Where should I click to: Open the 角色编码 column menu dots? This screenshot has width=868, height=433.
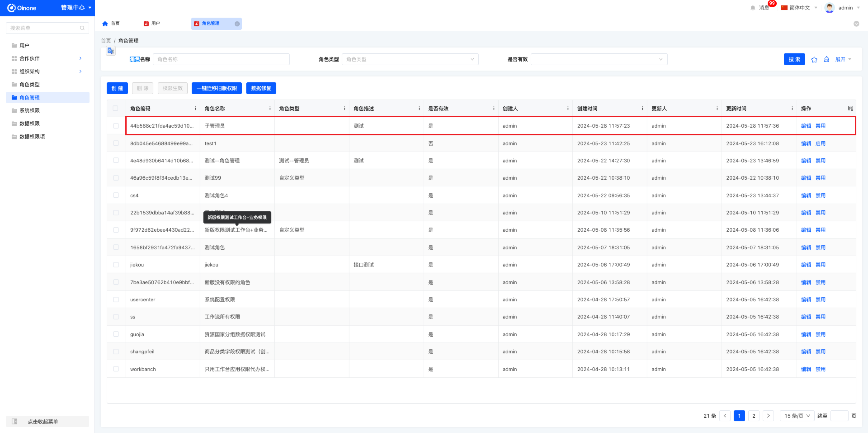point(196,108)
